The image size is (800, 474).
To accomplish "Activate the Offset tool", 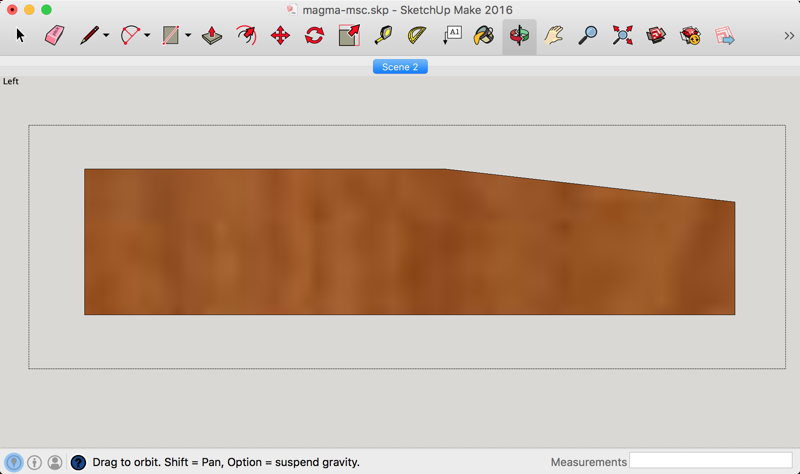I will pyautogui.click(x=246, y=36).
